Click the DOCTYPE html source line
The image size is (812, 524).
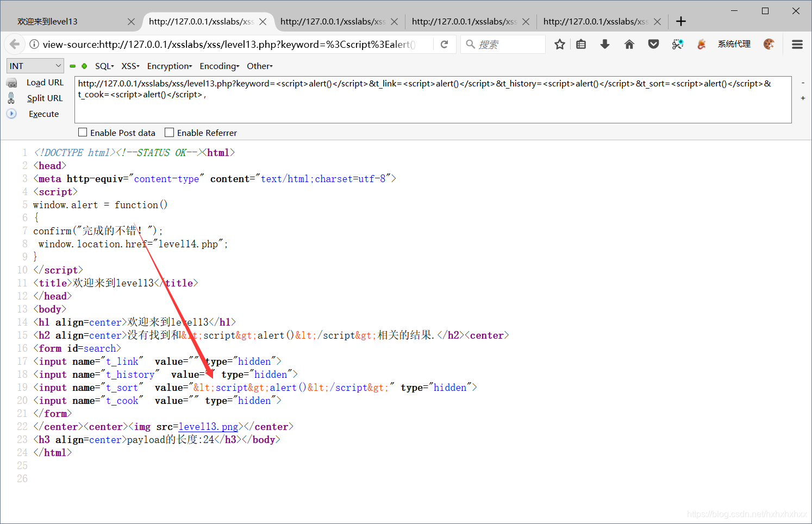134,153
